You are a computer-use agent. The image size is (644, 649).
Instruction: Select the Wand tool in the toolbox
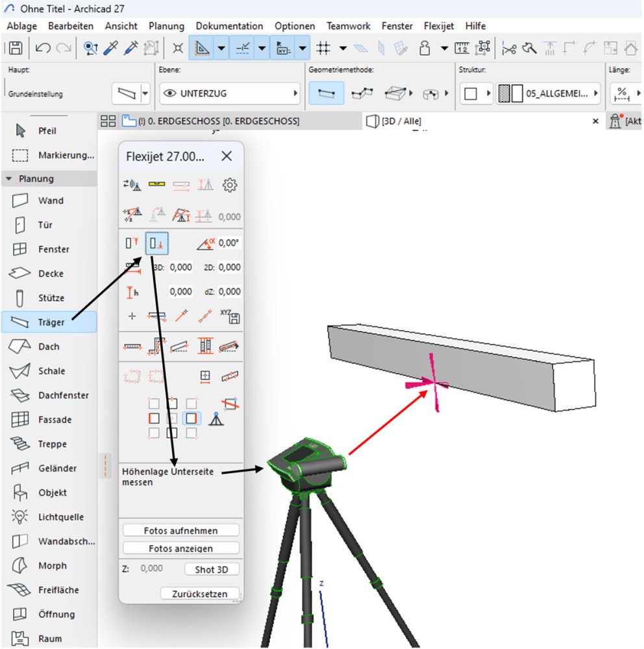coord(49,201)
